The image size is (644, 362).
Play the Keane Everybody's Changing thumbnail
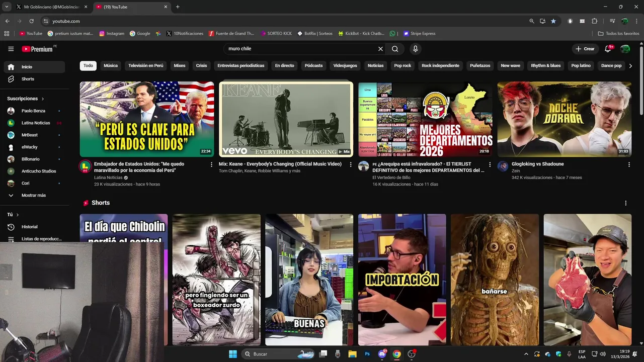[286, 119]
